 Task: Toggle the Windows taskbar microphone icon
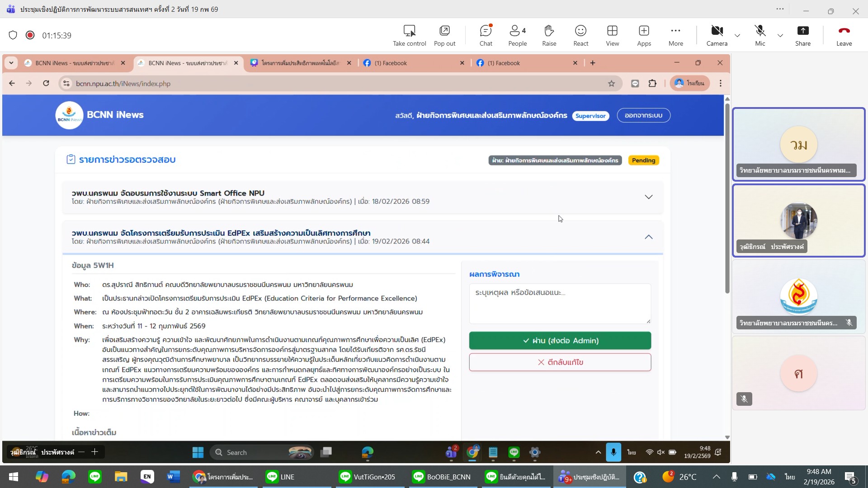(734, 477)
